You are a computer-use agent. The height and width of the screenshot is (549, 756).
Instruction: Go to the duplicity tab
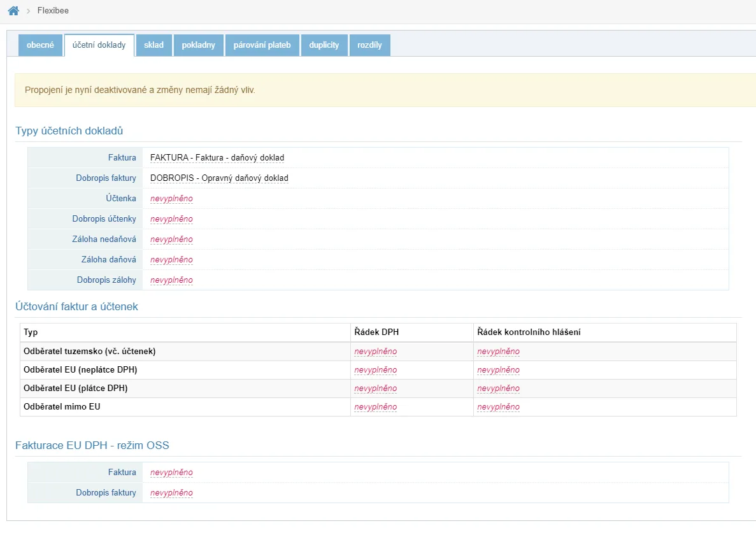click(324, 45)
